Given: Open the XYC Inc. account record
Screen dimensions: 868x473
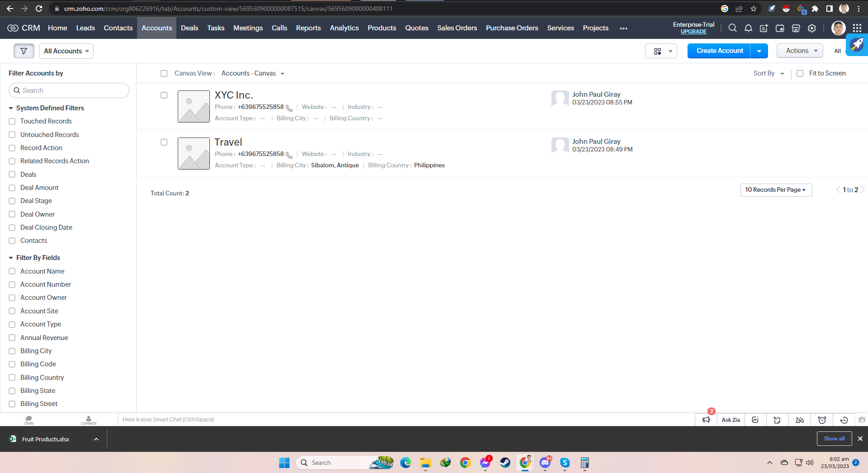Looking at the screenshot, I should (234, 95).
